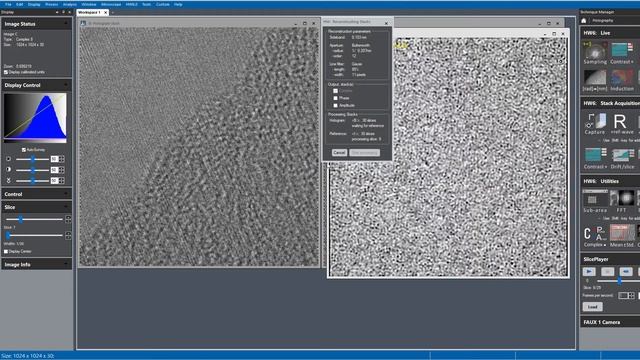Click the brightness slider in Display Control
640x360 pixels.
point(32,159)
